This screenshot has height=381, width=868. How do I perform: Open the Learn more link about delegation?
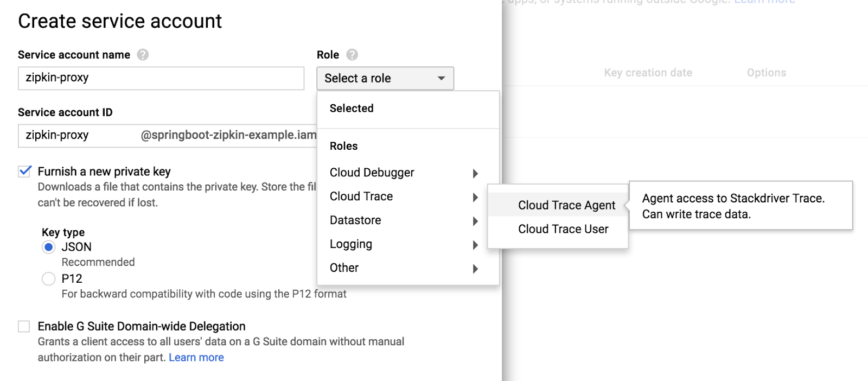pyautogui.click(x=196, y=357)
